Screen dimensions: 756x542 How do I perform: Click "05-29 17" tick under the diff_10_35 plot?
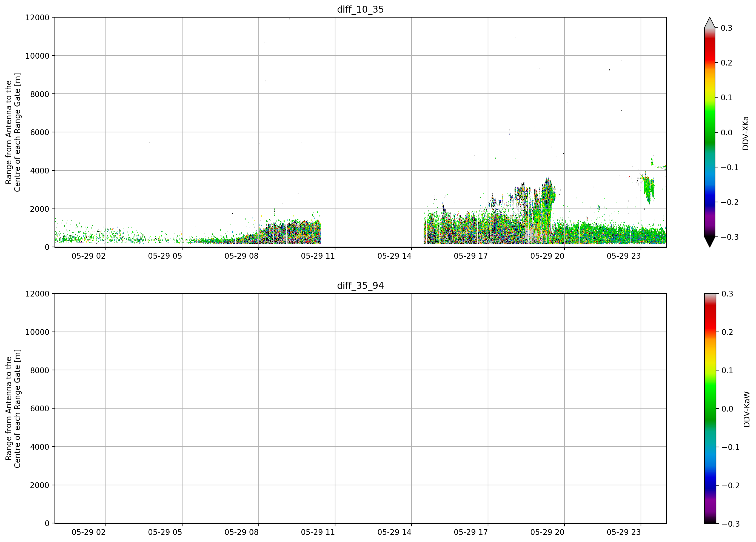(x=471, y=256)
